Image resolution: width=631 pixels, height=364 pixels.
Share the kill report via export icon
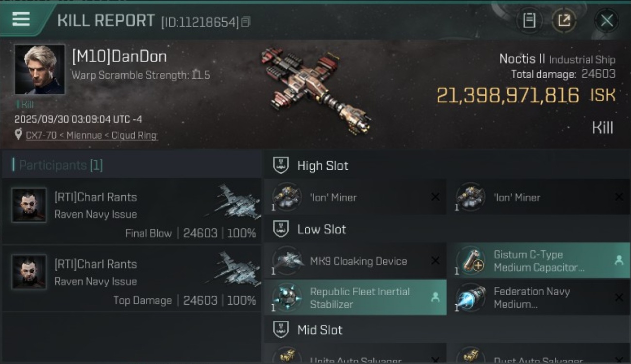pyautogui.click(x=564, y=20)
